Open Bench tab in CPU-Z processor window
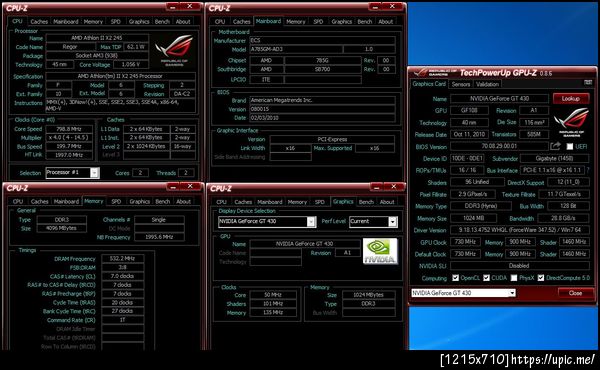600x370 pixels. tap(162, 22)
